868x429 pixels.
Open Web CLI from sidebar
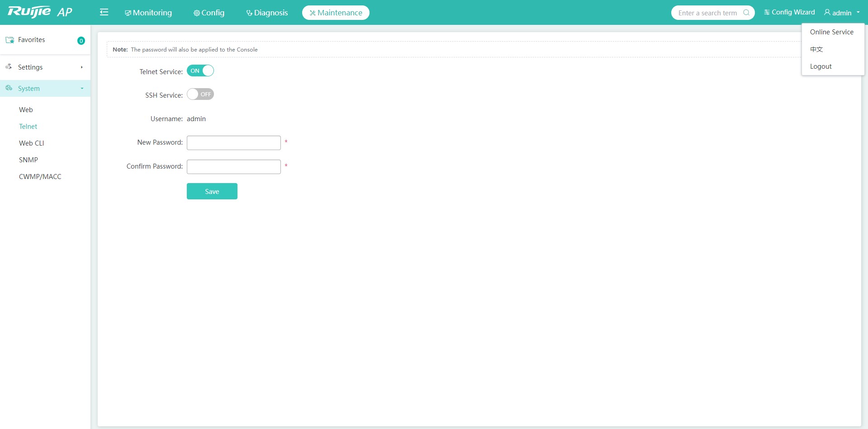(32, 143)
